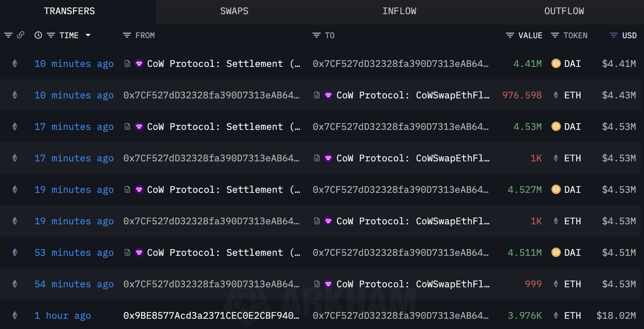Click the 976.598 ETH value

click(522, 95)
